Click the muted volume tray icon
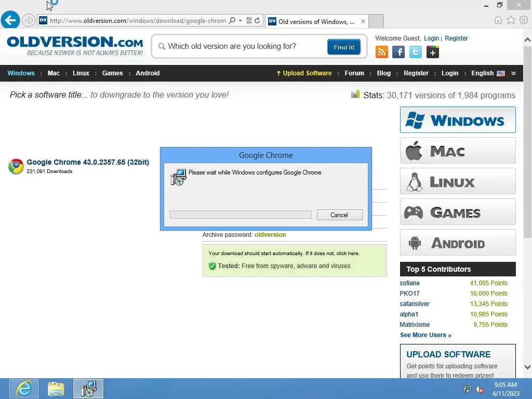The width and height of the screenshot is (532, 399). 480,389
